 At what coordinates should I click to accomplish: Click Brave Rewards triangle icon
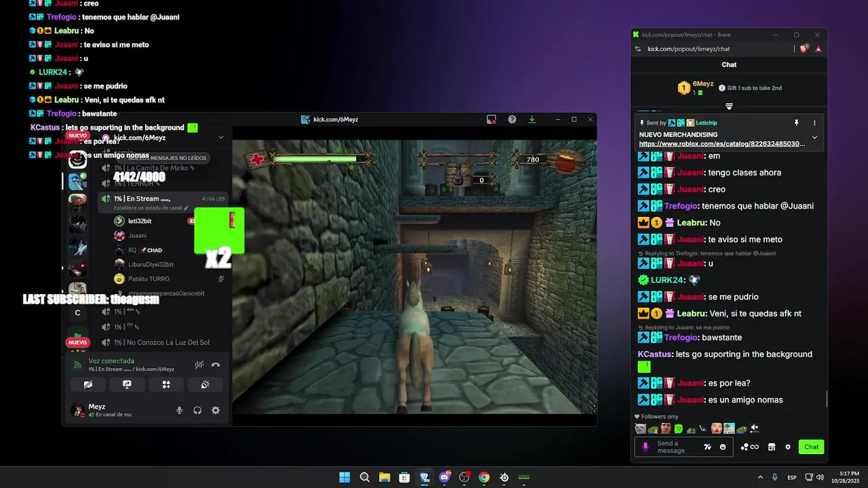tap(818, 49)
